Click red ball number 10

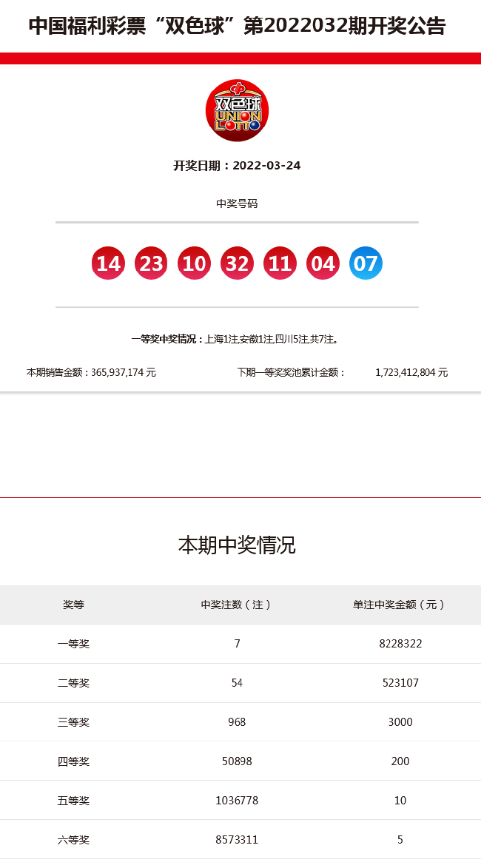coord(194,263)
